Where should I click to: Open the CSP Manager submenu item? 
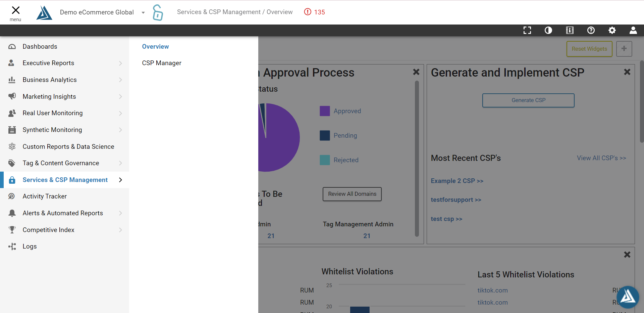[x=162, y=63]
